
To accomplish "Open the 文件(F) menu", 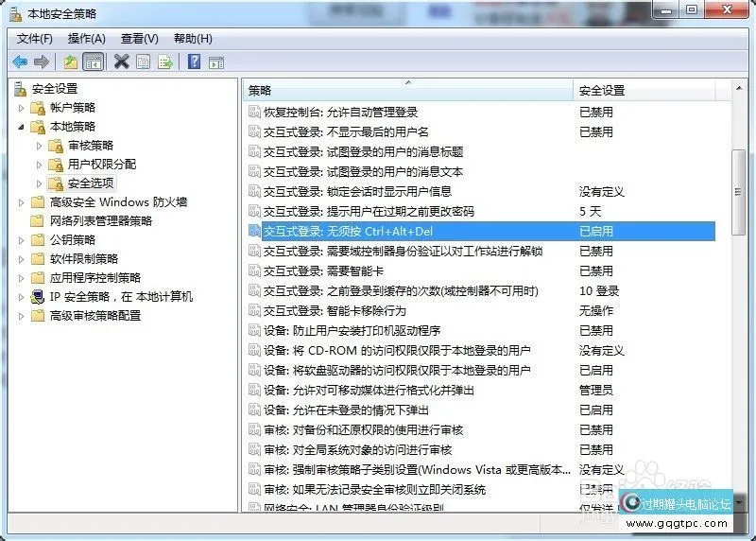I will (35, 39).
